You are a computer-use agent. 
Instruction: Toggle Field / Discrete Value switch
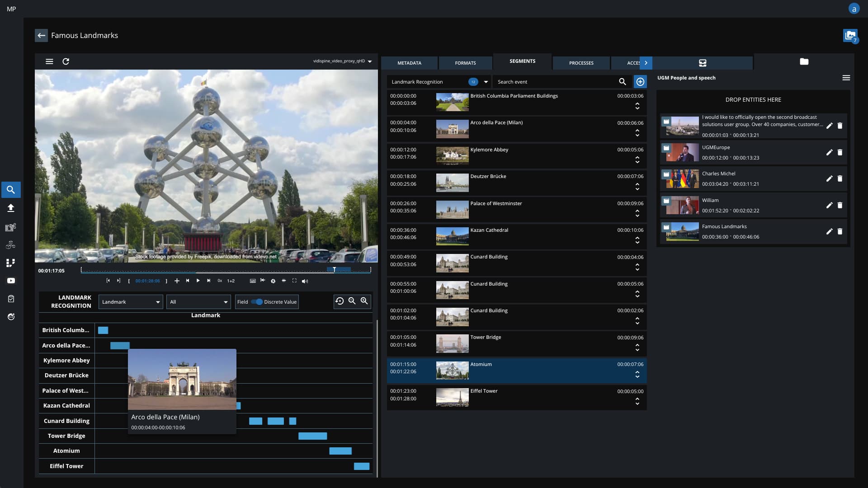tap(257, 302)
